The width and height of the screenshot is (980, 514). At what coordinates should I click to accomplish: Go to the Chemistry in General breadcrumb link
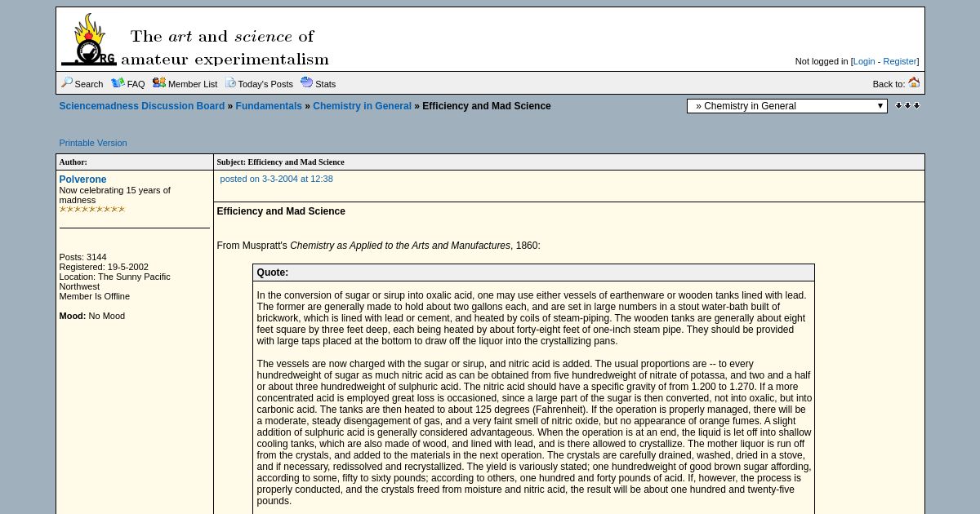pos(362,106)
